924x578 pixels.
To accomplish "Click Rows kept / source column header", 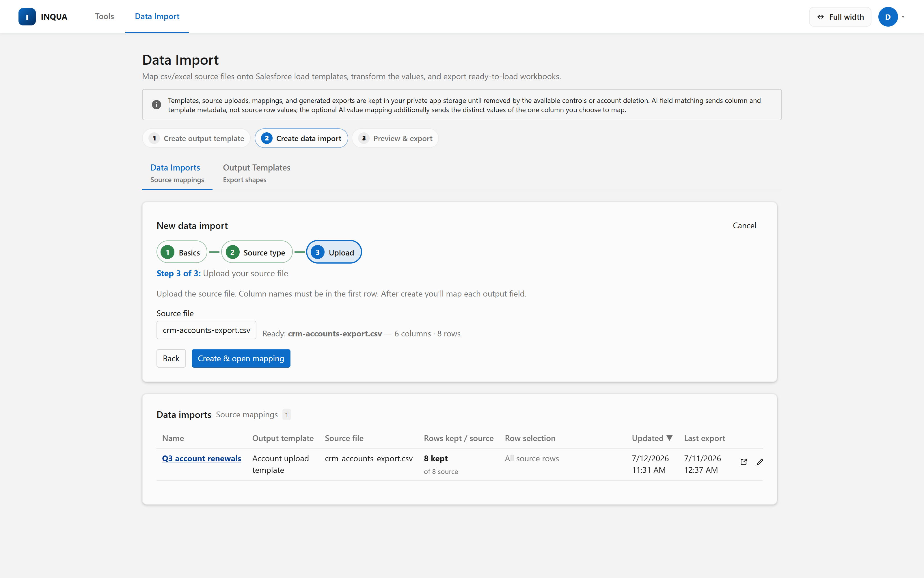I will [459, 438].
